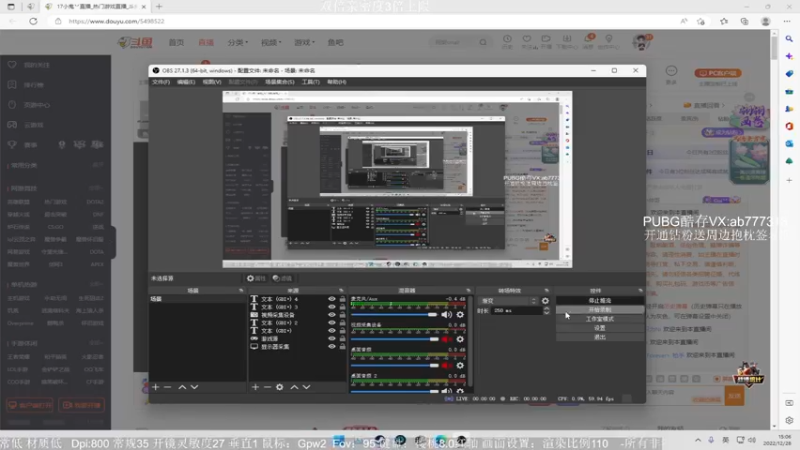The height and width of the screenshot is (450, 800).
Task: Open the Edge settings and more menu
Action: (x=787, y=21)
